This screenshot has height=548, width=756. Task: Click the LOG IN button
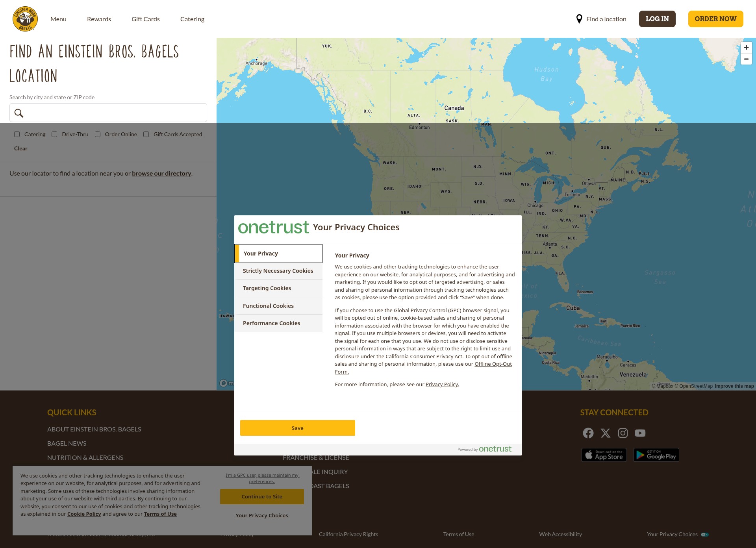657,19
